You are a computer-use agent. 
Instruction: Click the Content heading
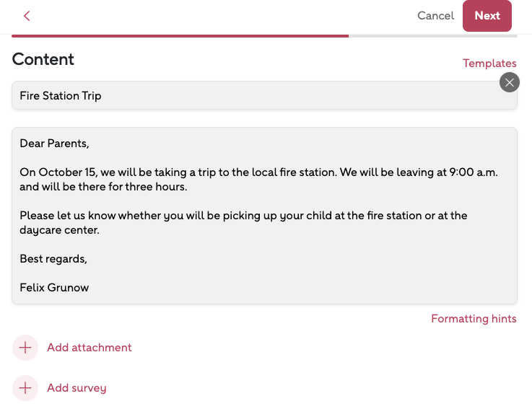click(43, 60)
